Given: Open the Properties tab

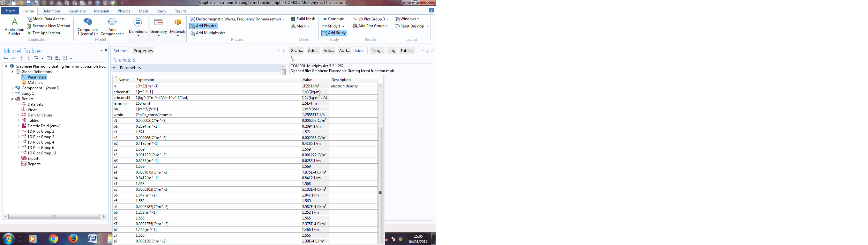Looking at the screenshot, I should tap(143, 50).
